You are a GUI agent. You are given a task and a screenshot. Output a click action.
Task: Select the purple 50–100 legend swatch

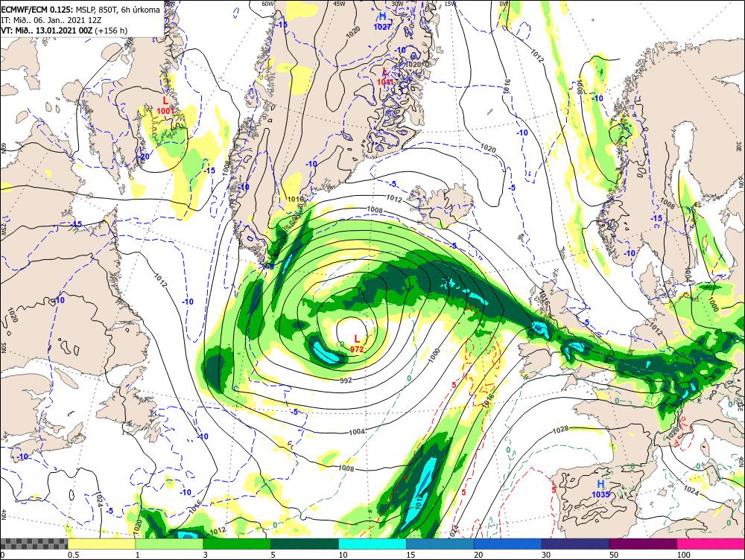click(x=644, y=544)
